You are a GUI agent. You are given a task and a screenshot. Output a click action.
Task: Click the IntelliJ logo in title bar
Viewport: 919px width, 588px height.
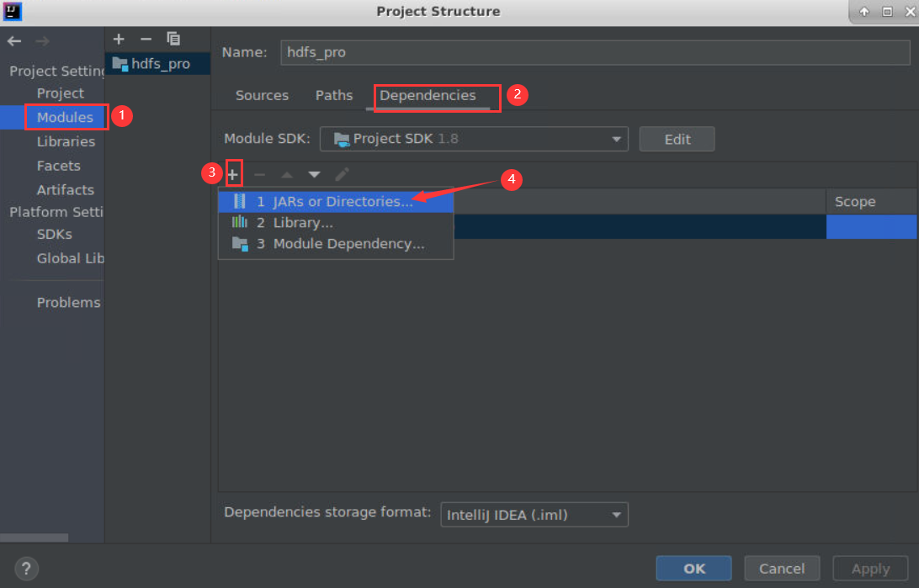pyautogui.click(x=12, y=11)
